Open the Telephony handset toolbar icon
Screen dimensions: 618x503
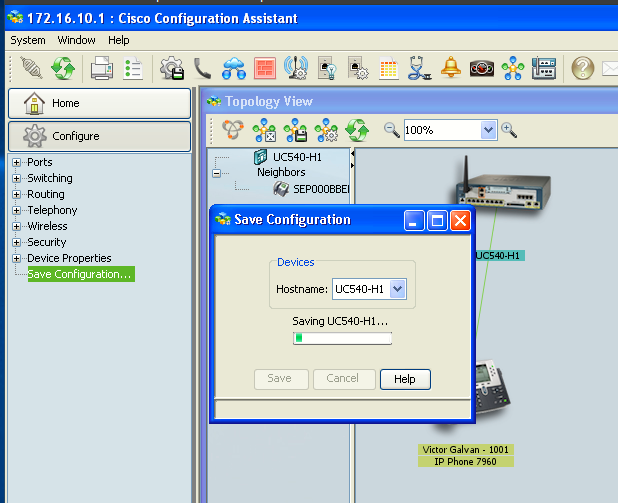[x=203, y=68]
